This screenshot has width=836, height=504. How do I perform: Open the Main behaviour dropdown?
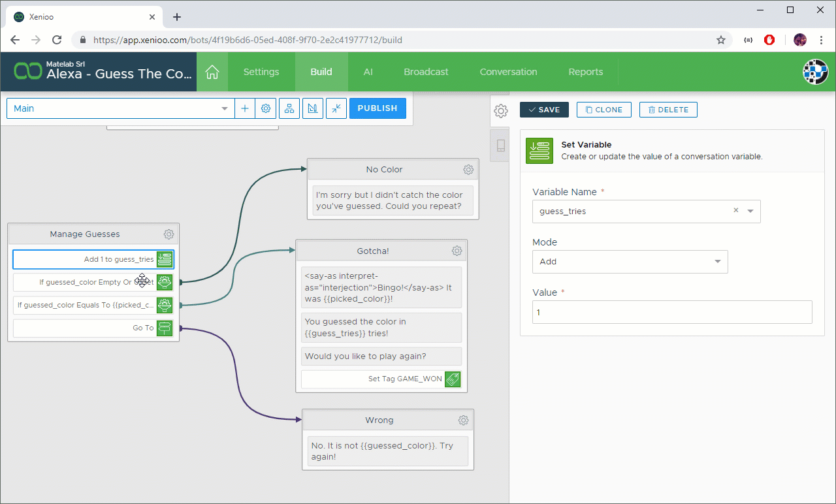[121, 108]
